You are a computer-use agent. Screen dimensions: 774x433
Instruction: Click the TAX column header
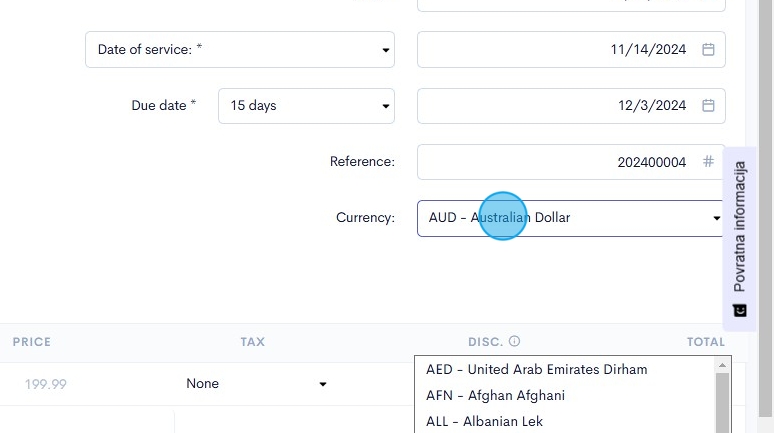pyautogui.click(x=252, y=342)
